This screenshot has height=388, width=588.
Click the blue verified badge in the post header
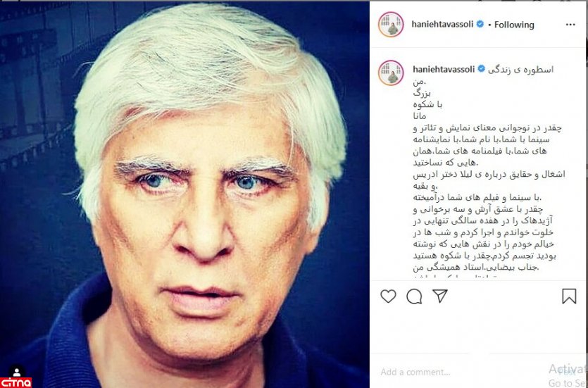tap(480, 25)
